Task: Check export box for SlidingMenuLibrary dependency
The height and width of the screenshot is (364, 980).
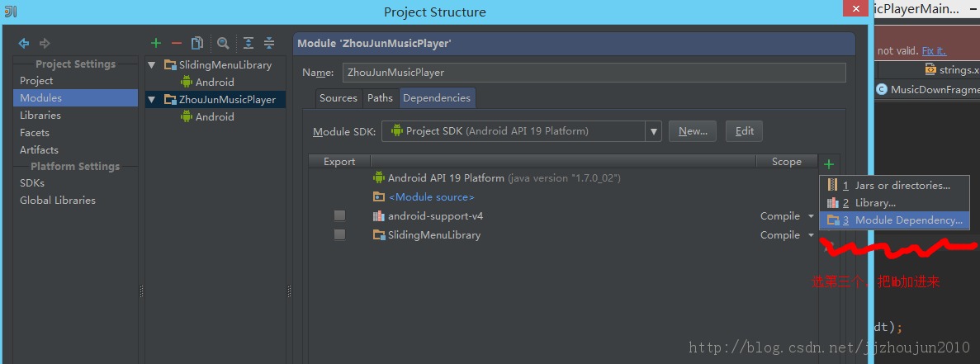Action: (339, 235)
